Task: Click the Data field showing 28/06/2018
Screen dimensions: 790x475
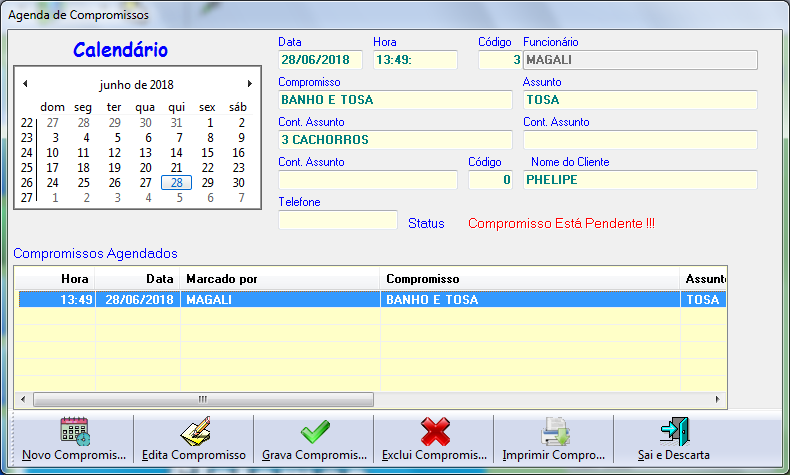Action: coord(320,60)
